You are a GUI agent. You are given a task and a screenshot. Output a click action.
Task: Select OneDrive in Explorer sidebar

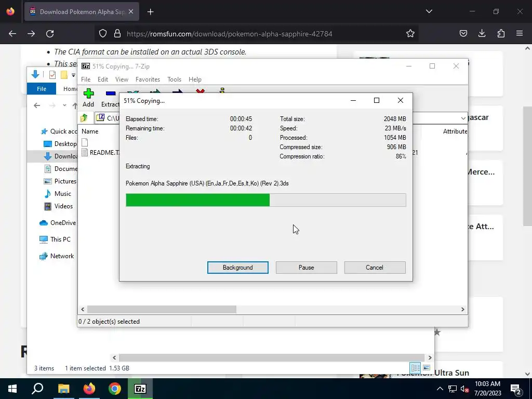[x=58, y=223]
